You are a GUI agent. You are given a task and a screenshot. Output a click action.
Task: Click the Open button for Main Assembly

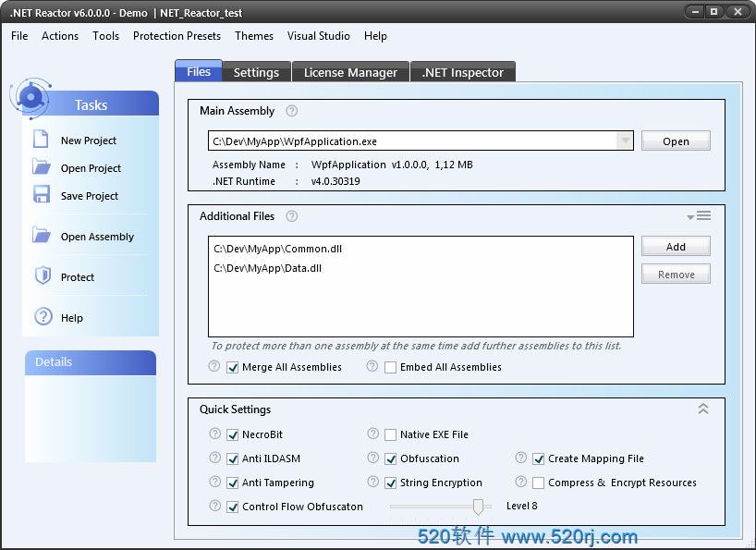pos(676,141)
